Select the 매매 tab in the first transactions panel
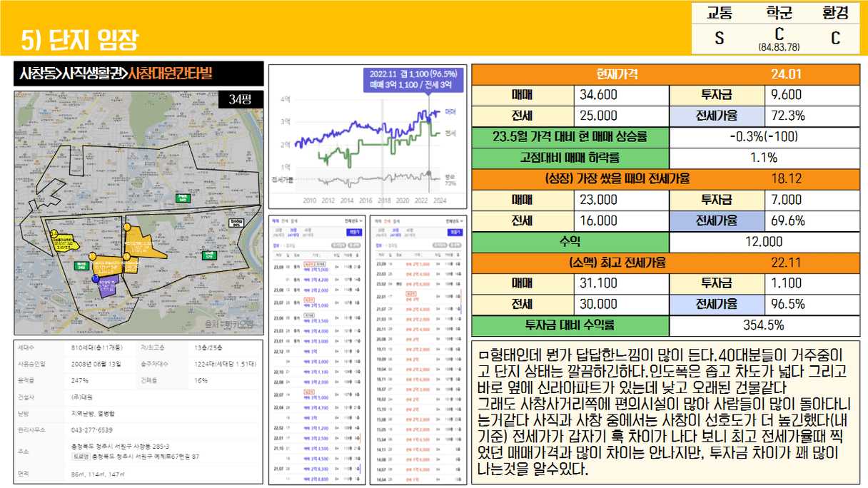The image size is (868, 488). 276,222
